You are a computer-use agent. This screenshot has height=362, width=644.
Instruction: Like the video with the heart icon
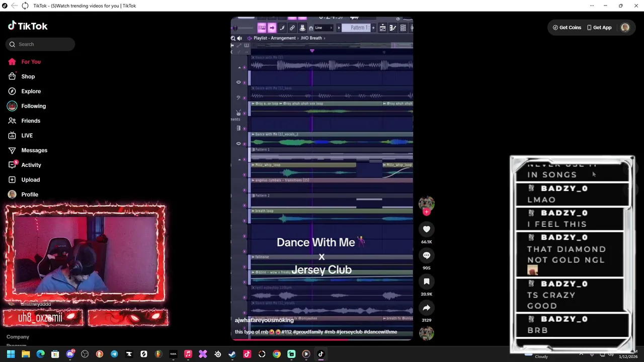point(427,229)
